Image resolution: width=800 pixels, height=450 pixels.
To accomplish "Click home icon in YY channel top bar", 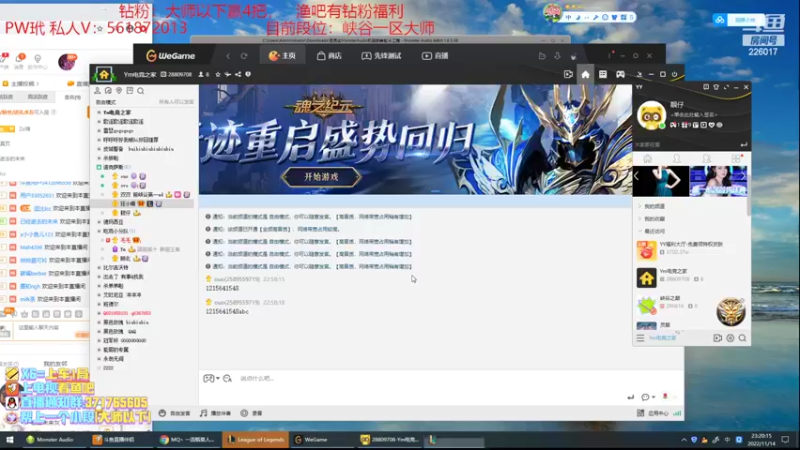I will (x=585, y=74).
